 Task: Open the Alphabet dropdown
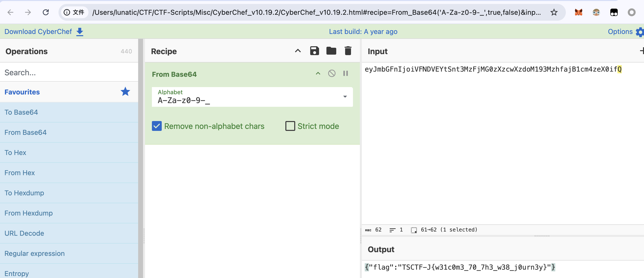tap(345, 97)
